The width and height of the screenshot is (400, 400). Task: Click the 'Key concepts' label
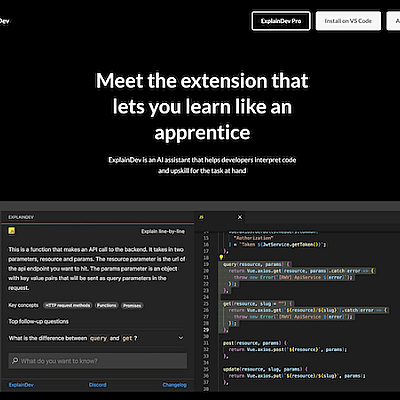[x=23, y=305]
